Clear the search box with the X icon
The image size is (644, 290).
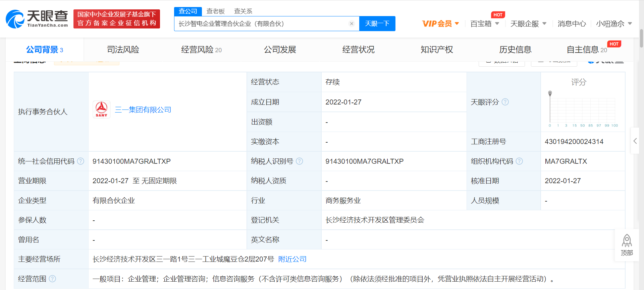click(x=352, y=24)
